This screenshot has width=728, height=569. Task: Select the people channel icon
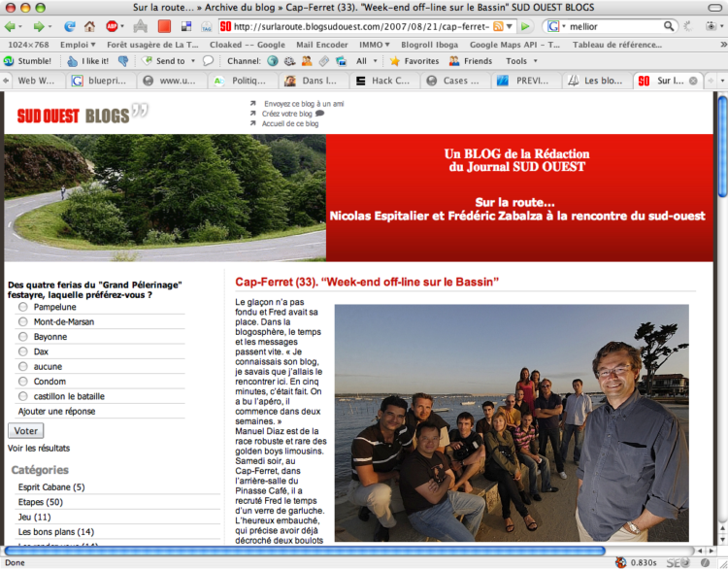coord(307,61)
